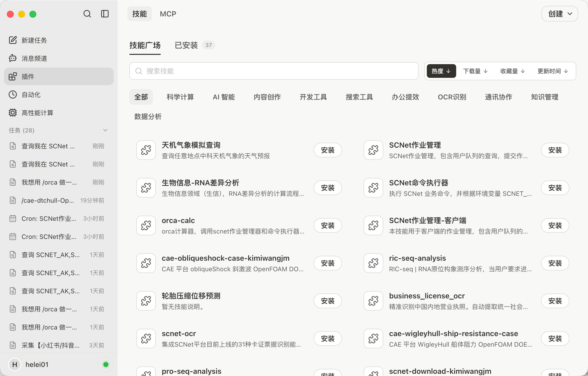Click the puzzle icon for 轮胎压缩位移预测

click(146, 301)
